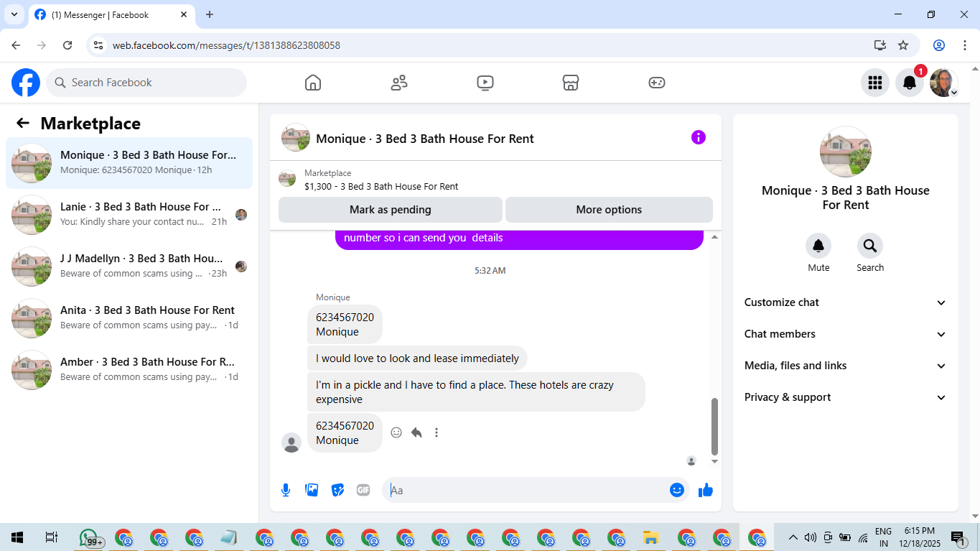The width and height of the screenshot is (980, 551).
Task: Send a thumbs-up like
Action: [x=706, y=490]
